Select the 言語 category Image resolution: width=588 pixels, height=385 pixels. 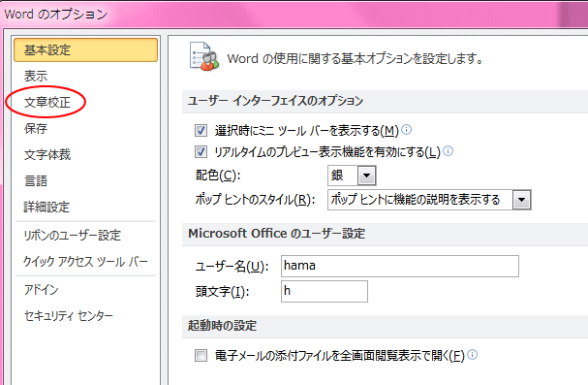pos(36,181)
